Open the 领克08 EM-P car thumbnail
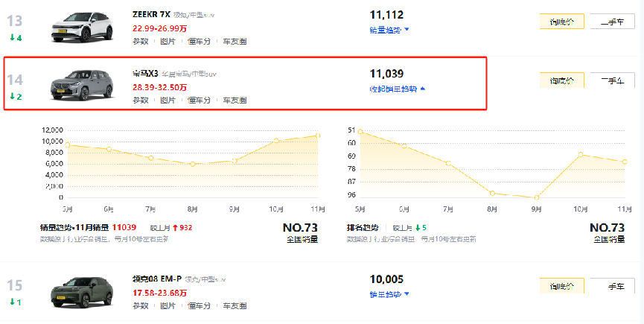The height and width of the screenshot is (324, 644). [x=82, y=293]
